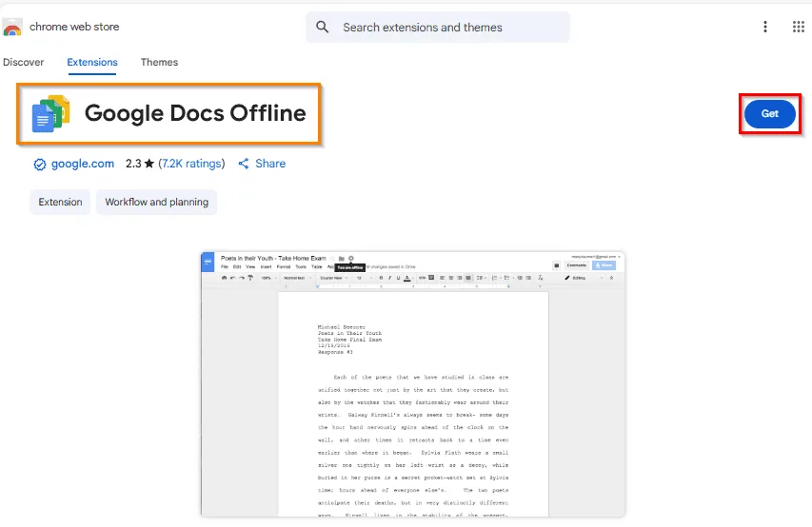
Task: Focus the Search extensions and themes field
Action: 438,27
